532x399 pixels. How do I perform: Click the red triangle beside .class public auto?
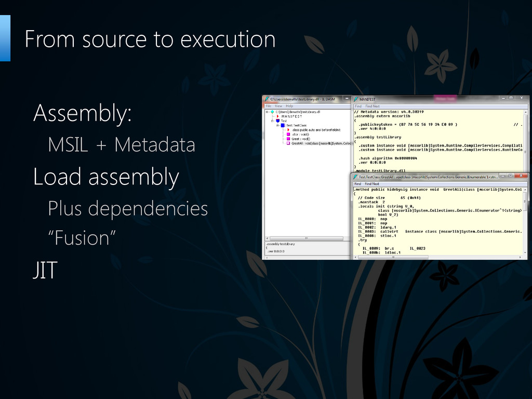pos(288,130)
